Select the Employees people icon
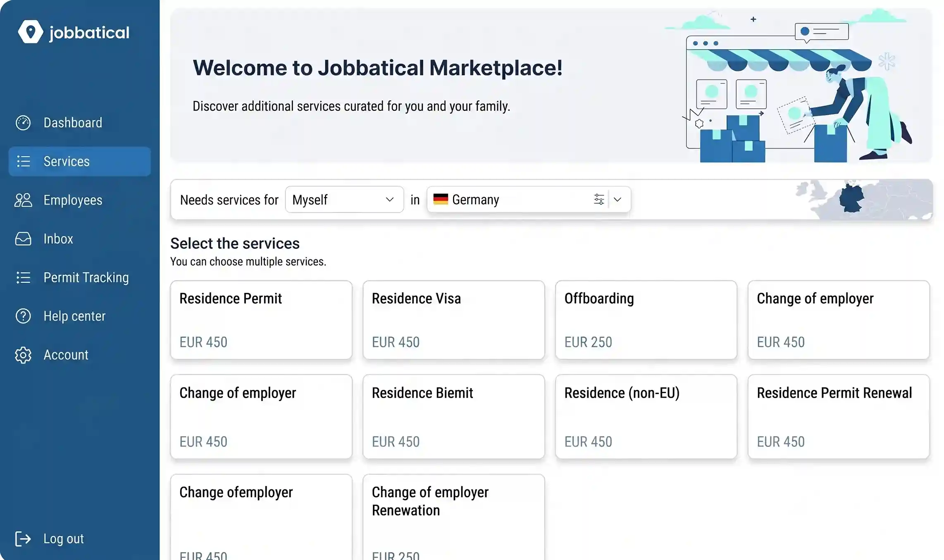The width and height of the screenshot is (944, 560). tap(24, 200)
